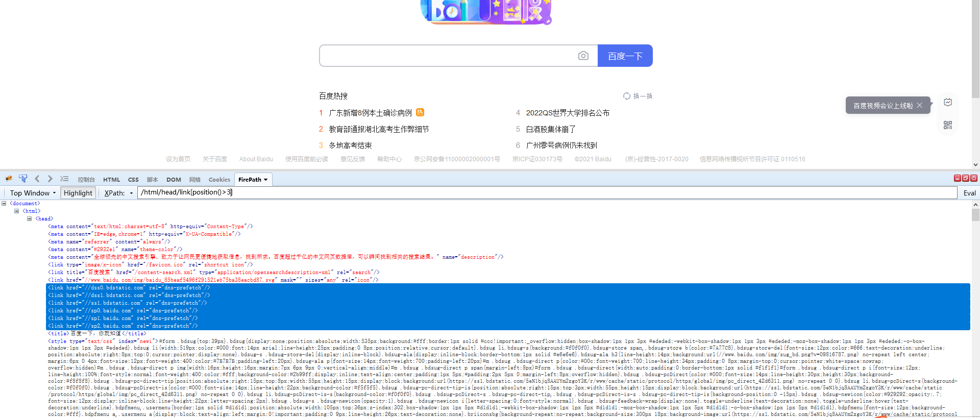Click the 热 badge on the first hot search
The width and height of the screenshot is (980, 418).
[x=420, y=112]
